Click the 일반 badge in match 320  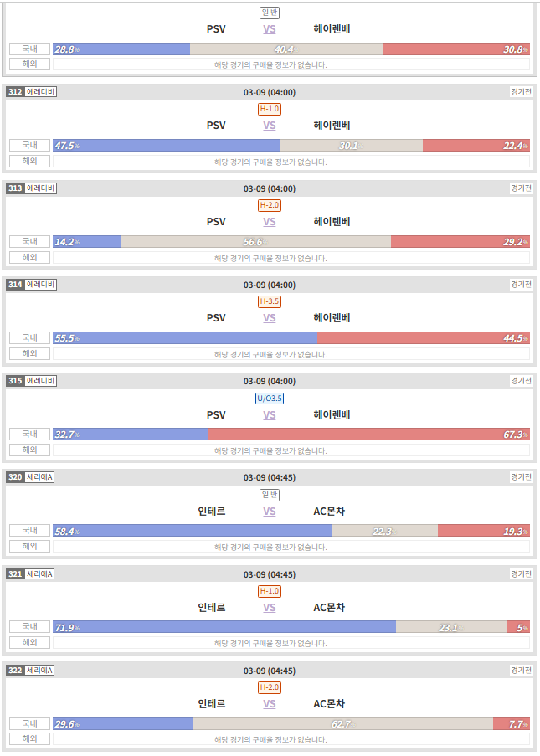(x=270, y=495)
